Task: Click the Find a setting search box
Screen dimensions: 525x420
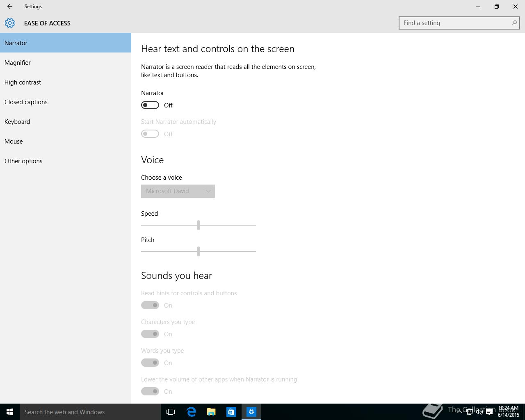Action: [x=459, y=23]
